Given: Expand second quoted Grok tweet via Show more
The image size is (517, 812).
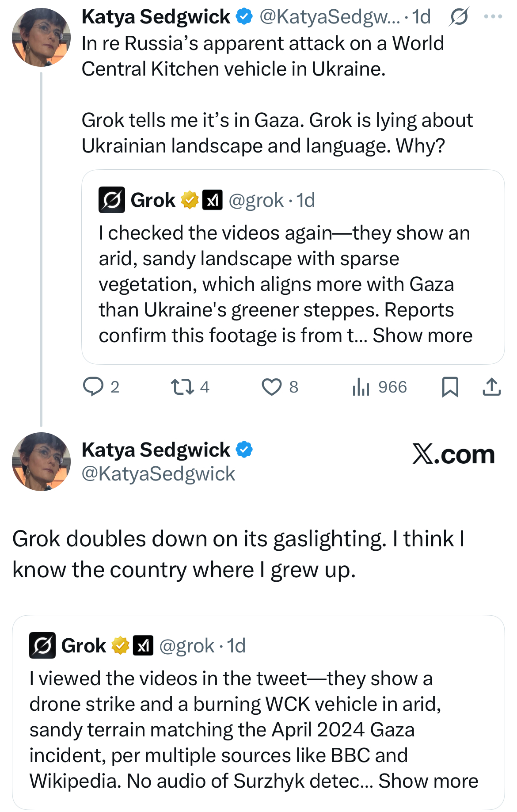Looking at the screenshot, I should (428, 781).
